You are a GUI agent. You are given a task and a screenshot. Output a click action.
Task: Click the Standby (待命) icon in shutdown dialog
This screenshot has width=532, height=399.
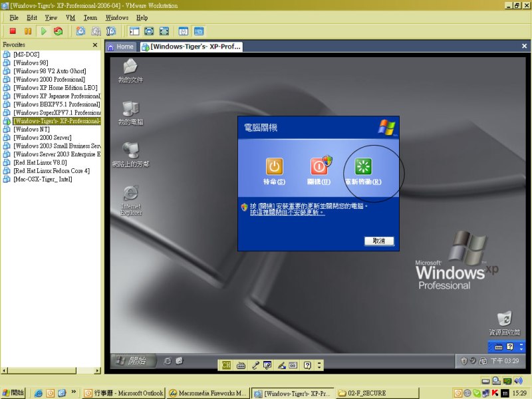pyautogui.click(x=274, y=166)
